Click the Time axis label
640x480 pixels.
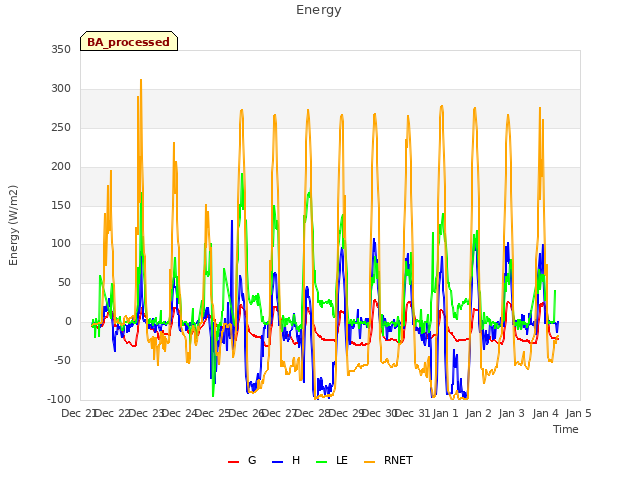566,429
